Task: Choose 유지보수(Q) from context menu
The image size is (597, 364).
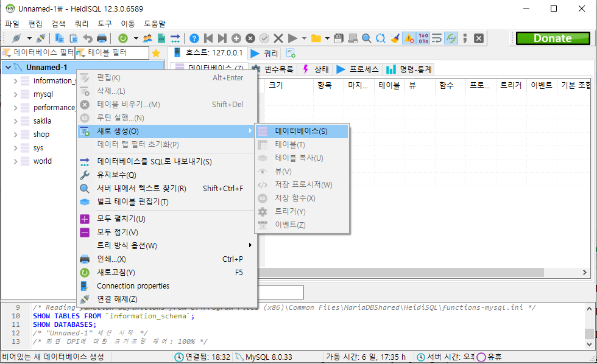Action: click(x=166, y=175)
